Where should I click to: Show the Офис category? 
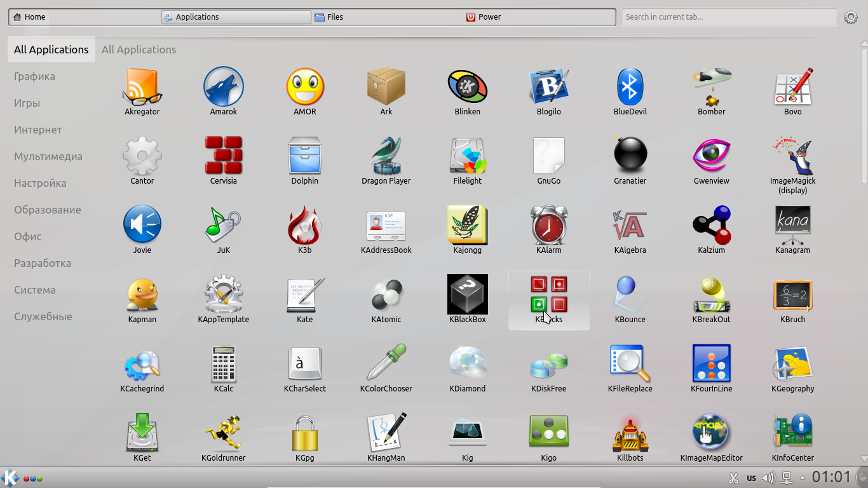click(28, 236)
